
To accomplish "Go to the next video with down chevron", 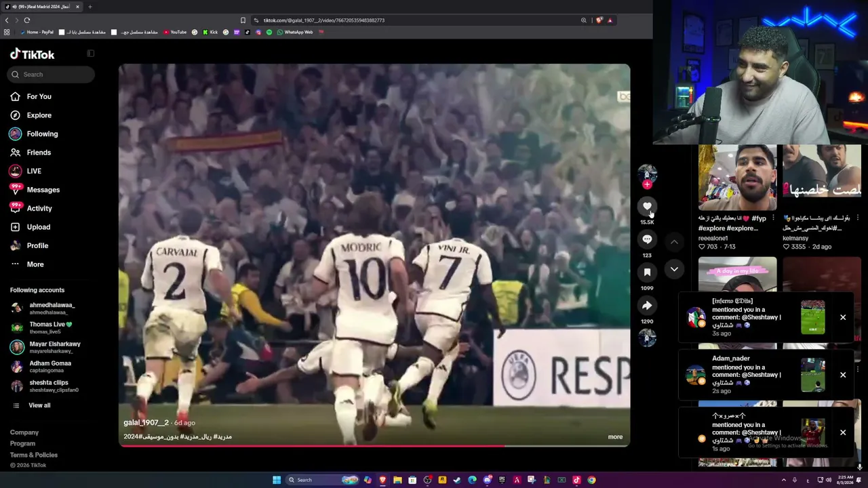I will (x=674, y=269).
